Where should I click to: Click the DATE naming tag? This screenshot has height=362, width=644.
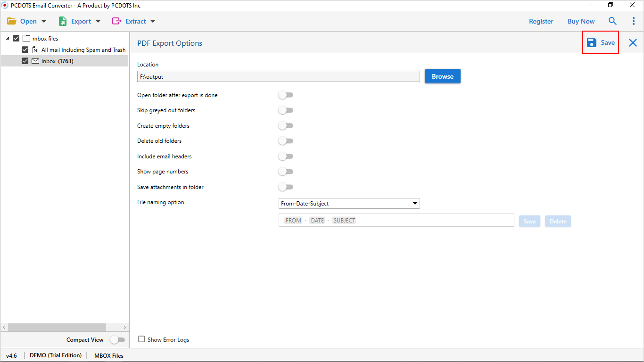(317, 221)
